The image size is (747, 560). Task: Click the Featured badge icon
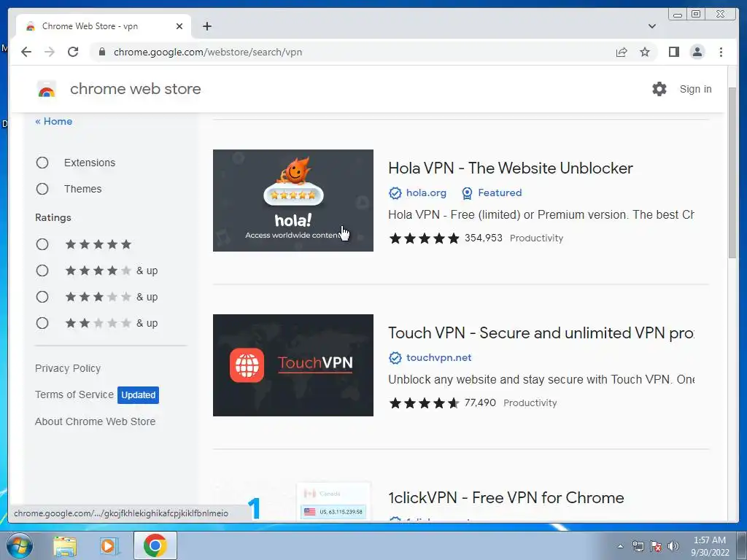(x=467, y=192)
